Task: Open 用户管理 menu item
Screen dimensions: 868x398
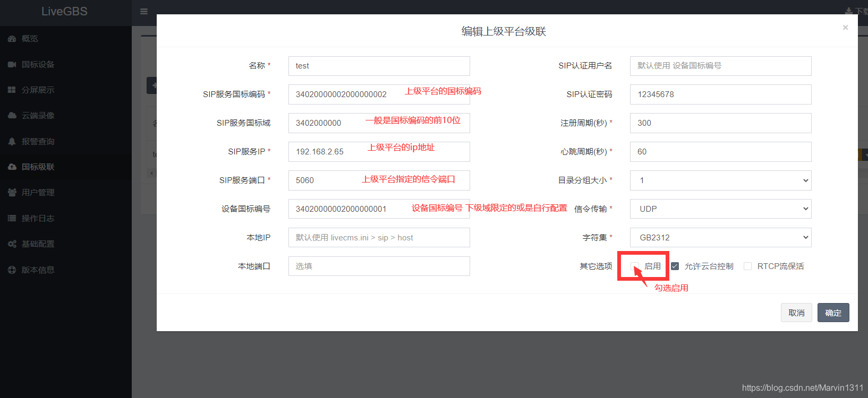Action: point(66,192)
